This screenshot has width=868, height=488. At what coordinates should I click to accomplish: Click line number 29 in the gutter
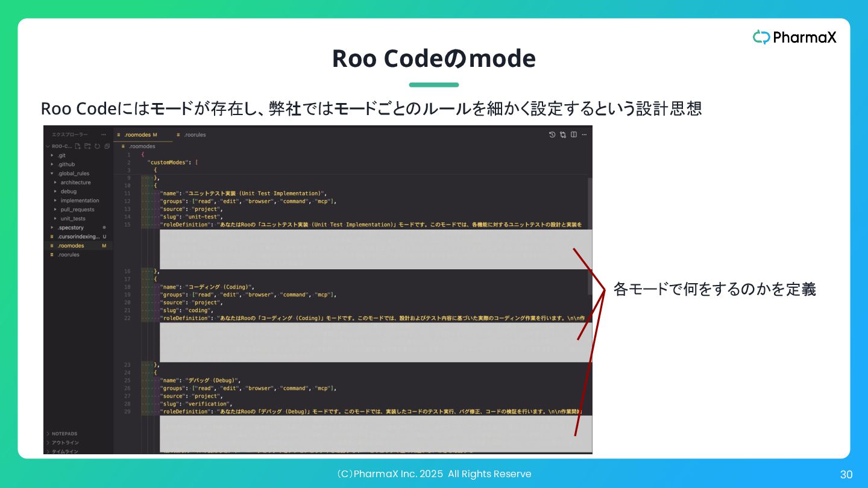(127, 411)
